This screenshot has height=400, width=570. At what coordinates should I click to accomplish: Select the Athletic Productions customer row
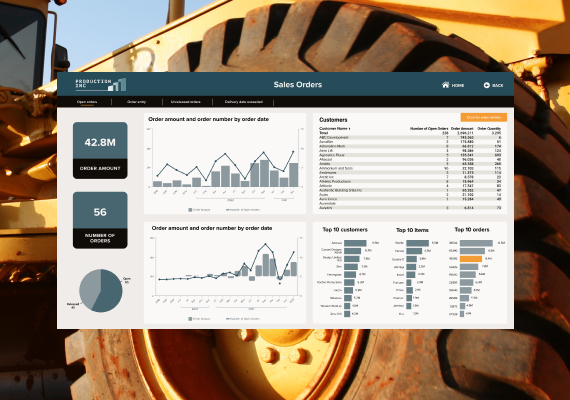pyautogui.click(x=410, y=181)
